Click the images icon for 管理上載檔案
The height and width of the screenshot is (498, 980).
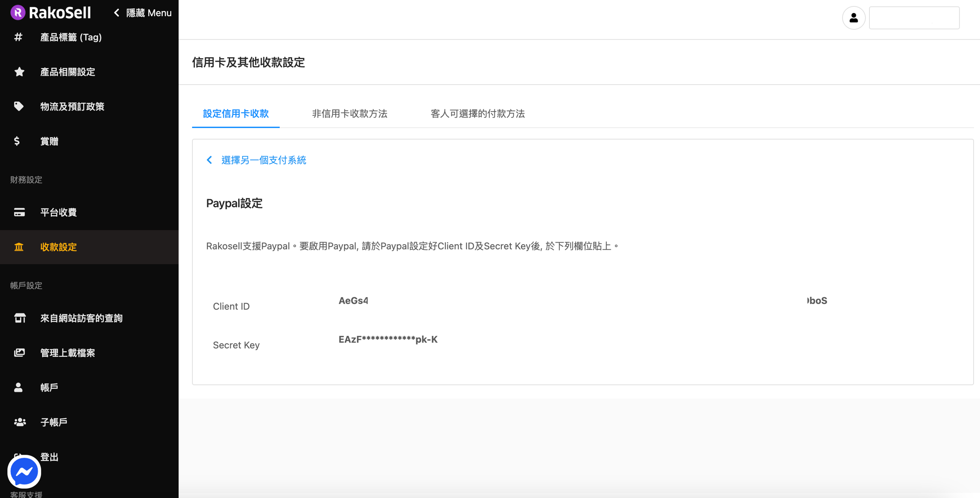pos(19,353)
